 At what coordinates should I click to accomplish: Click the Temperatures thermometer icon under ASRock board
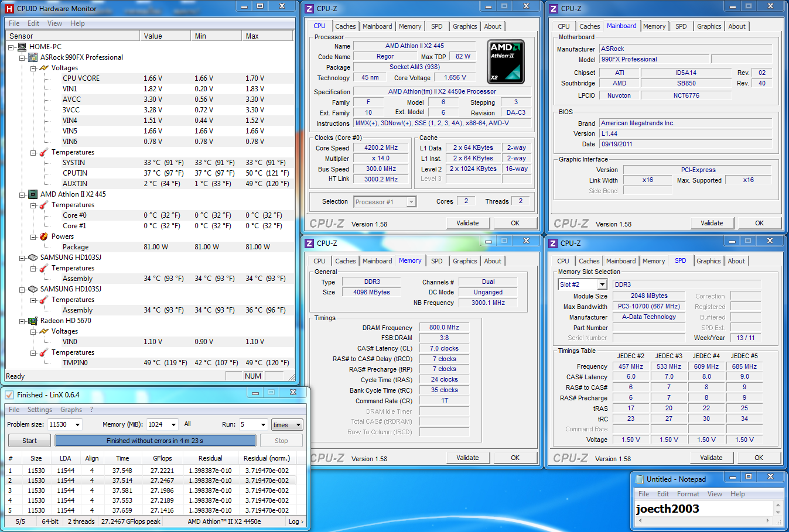pos(44,152)
